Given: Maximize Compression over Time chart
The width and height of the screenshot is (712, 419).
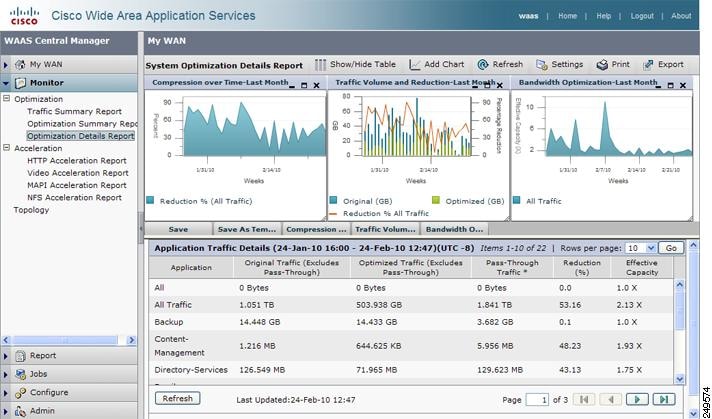Looking at the screenshot, I should click(304, 85).
